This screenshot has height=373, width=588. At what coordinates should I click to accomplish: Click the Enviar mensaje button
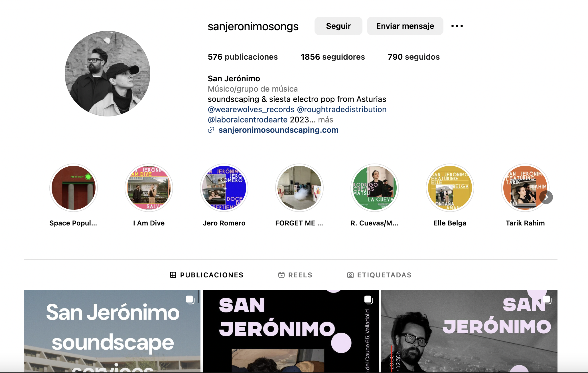point(405,26)
